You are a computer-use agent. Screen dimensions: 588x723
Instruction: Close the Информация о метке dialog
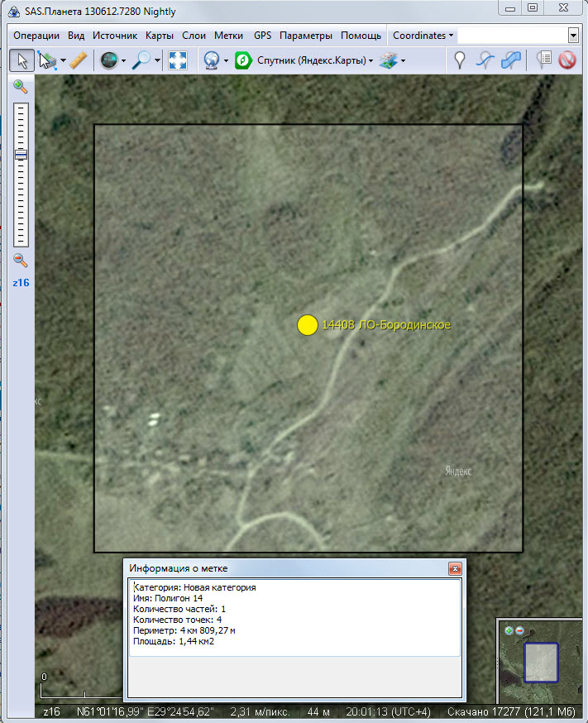tap(454, 568)
